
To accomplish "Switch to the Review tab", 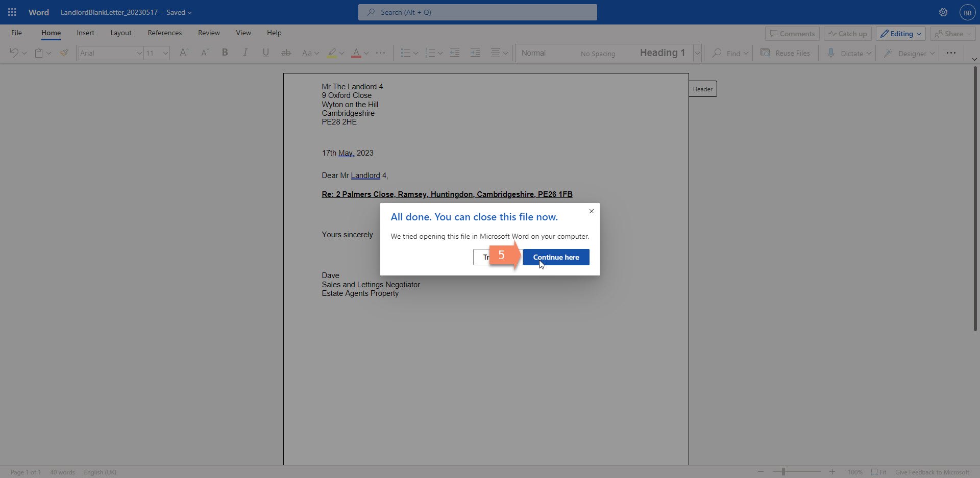I will [x=209, y=33].
